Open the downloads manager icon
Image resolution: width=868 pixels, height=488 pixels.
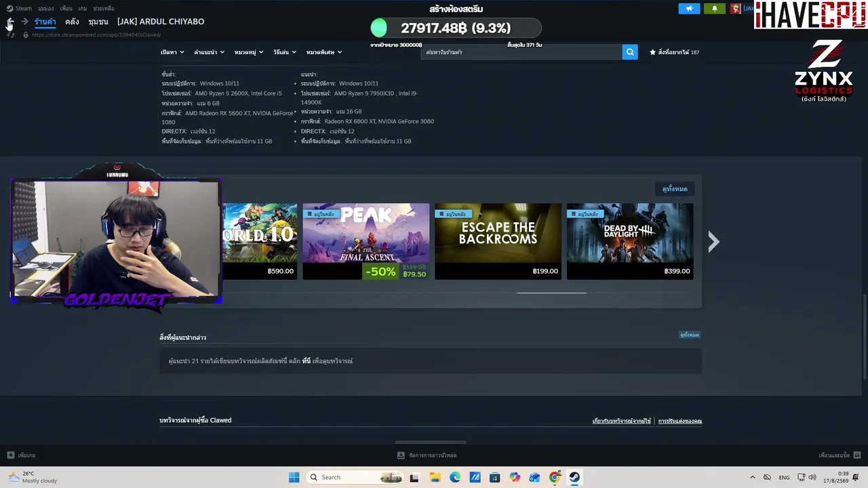coord(401,455)
